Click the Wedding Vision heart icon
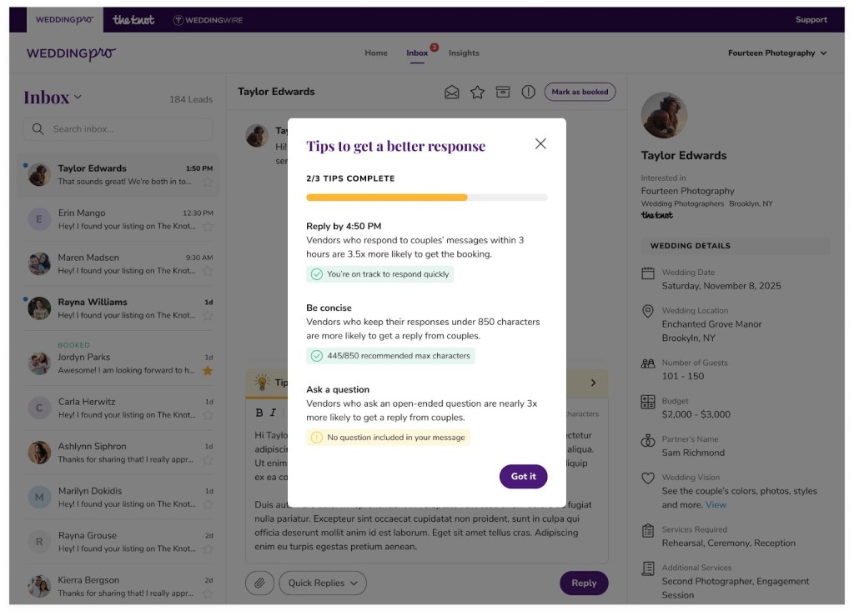Viewport: 854px width, 616px height. [647, 478]
